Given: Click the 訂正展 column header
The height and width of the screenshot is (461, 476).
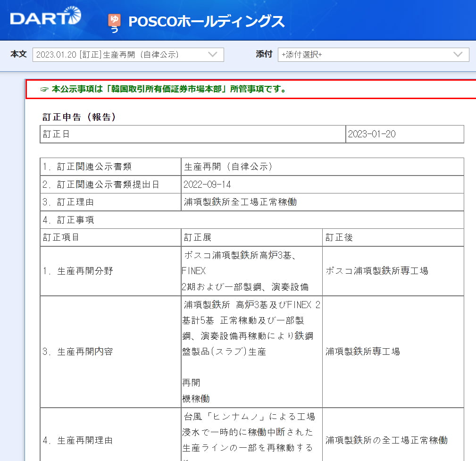Looking at the screenshot, I should [251, 237].
